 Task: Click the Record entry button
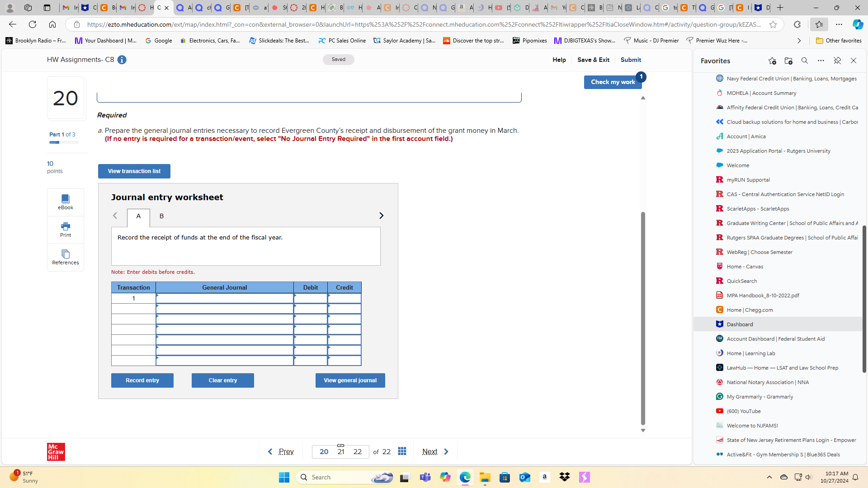coord(142,380)
